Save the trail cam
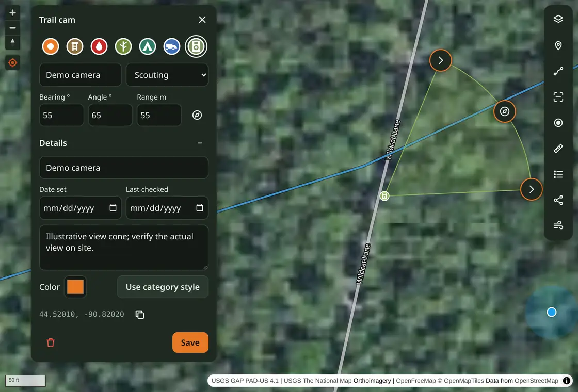The width and height of the screenshot is (578, 392). click(x=190, y=342)
